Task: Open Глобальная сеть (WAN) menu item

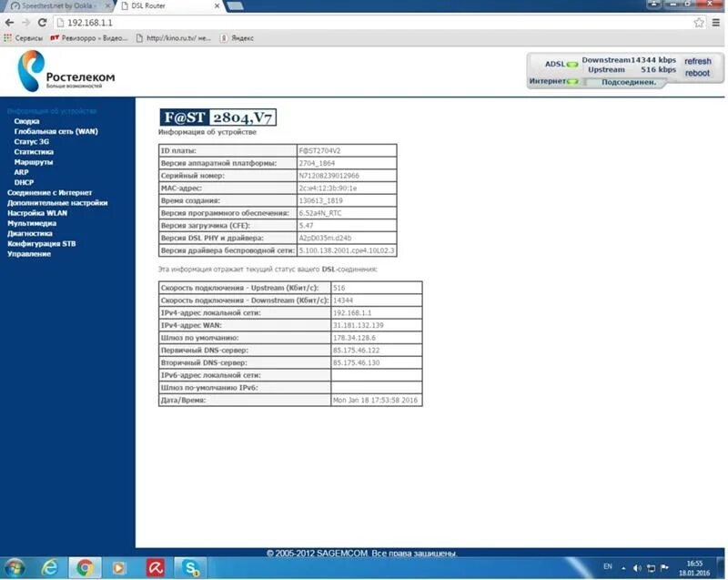Action: pyautogui.click(x=56, y=131)
